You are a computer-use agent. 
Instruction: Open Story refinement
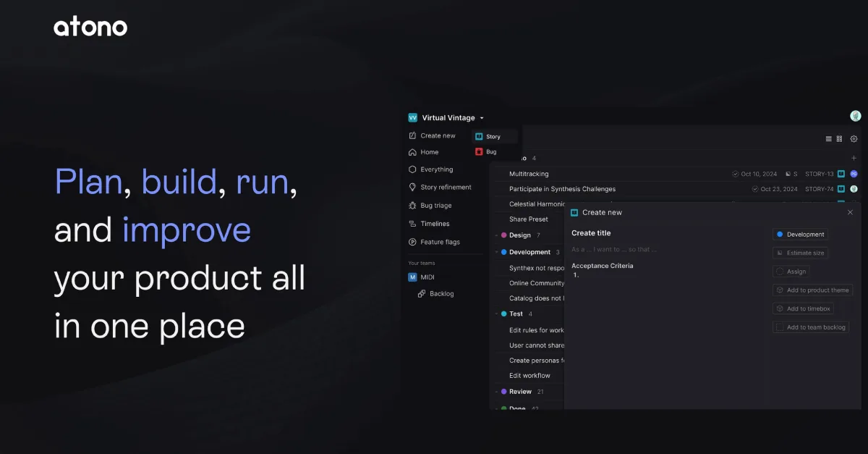(x=440, y=187)
